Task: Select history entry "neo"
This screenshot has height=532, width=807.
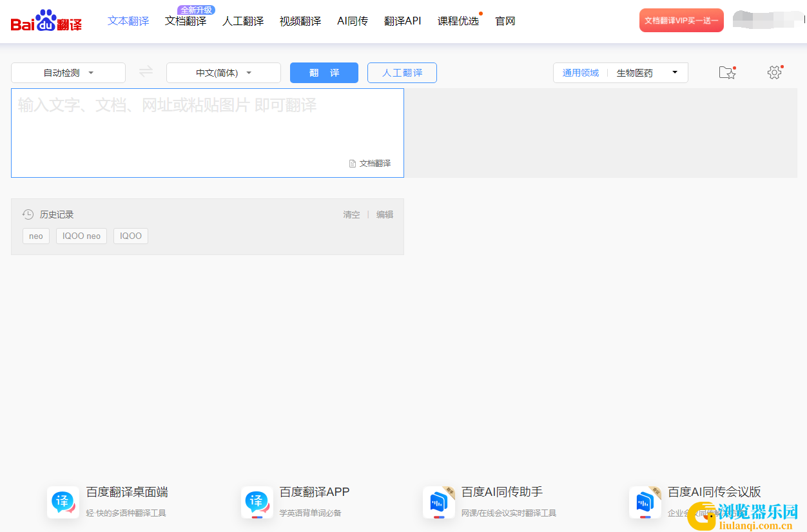Action: 36,236
